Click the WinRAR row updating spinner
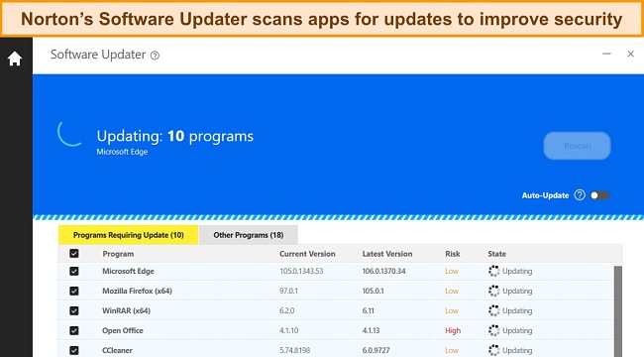Screen dimensions: 644x357 [x=493, y=310]
